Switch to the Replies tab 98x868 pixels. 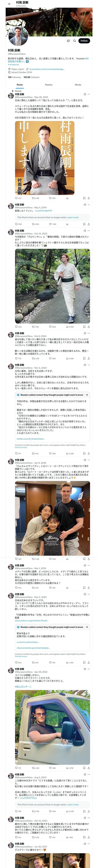tap(49, 85)
